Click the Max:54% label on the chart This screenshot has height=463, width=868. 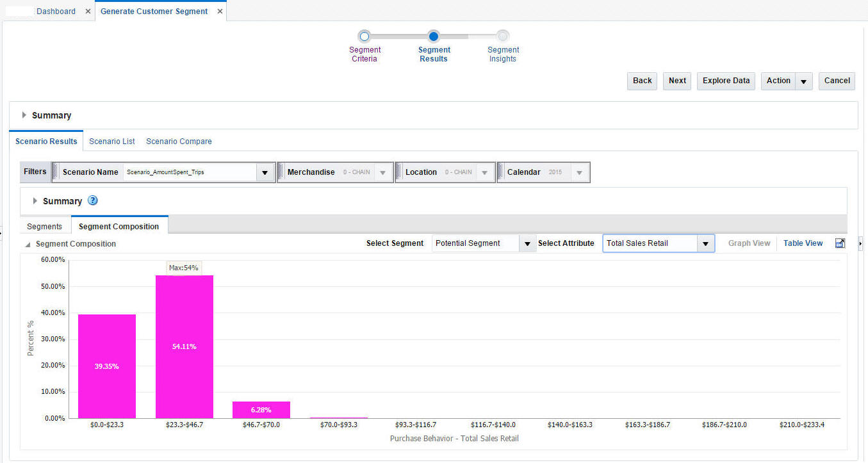[x=184, y=268]
